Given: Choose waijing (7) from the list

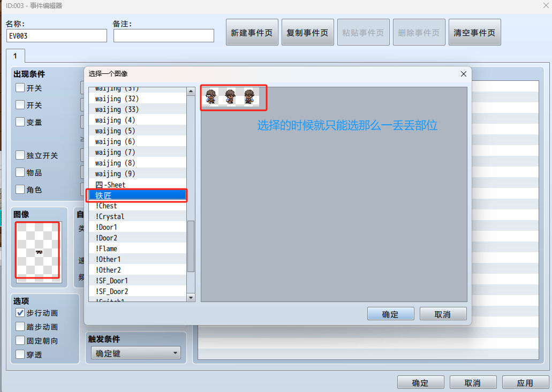Looking at the screenshot, I should click(x=138, y=152).
